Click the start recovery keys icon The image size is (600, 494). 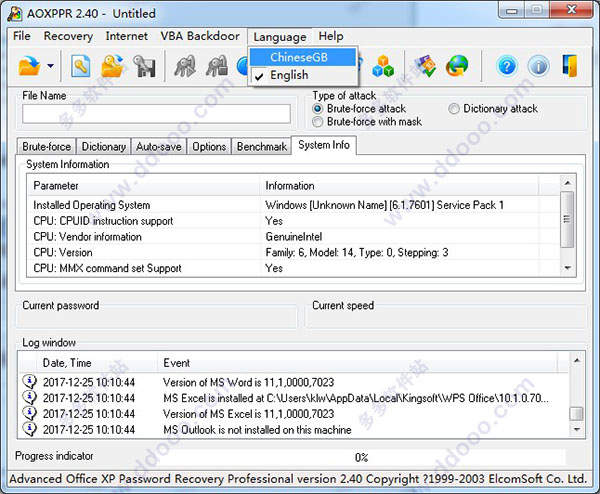point(185,66)
